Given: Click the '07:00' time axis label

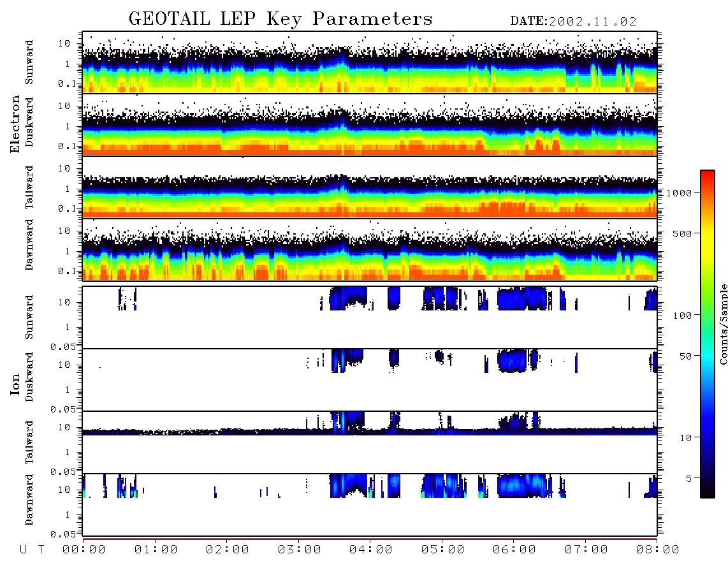Looking at the screenshot, I should [x=586, y=550].
